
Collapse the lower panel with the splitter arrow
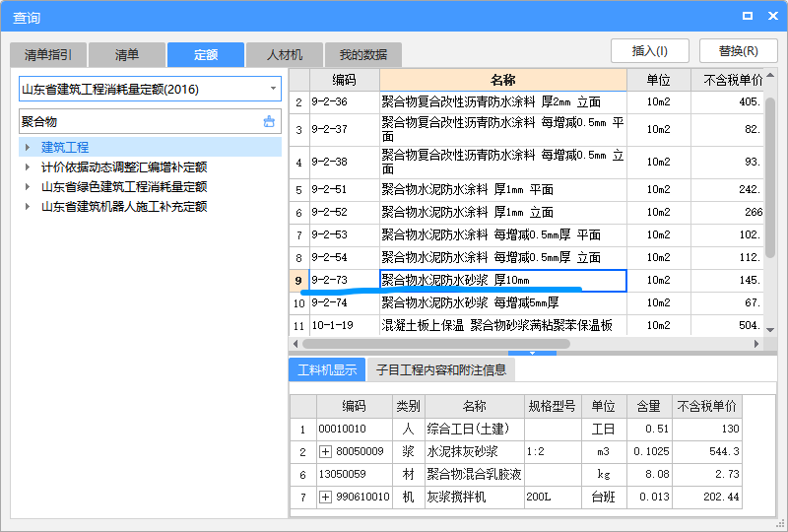tap(532, 353)
